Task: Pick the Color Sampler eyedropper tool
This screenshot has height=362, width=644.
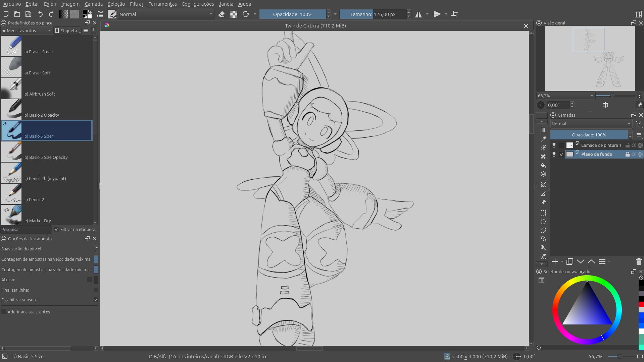Action: [x=543, y=139]
